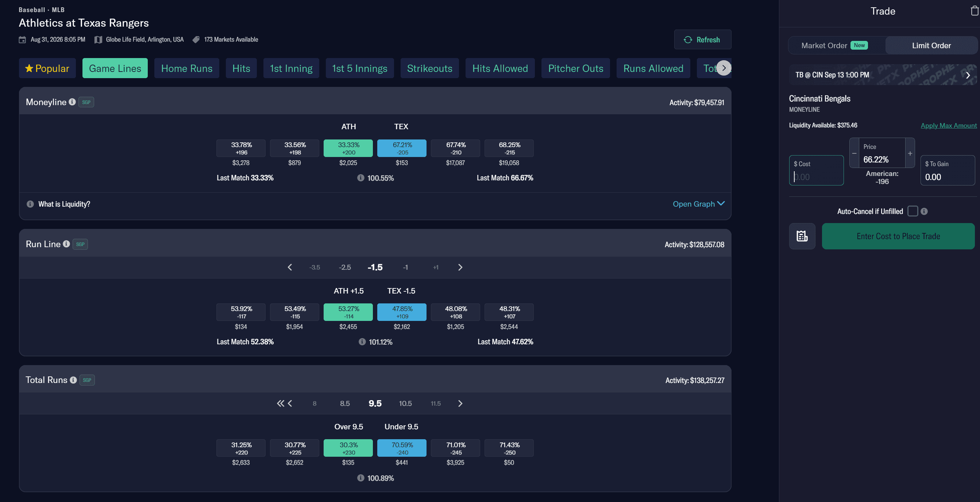The image size is (980, 502).
Task: Click the info icon beside 100.89%
Action: 360,478
